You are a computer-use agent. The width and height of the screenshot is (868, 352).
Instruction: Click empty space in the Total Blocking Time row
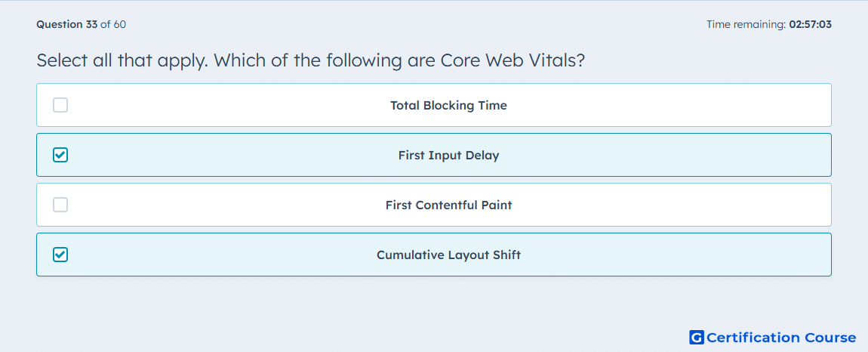point(664,105)
